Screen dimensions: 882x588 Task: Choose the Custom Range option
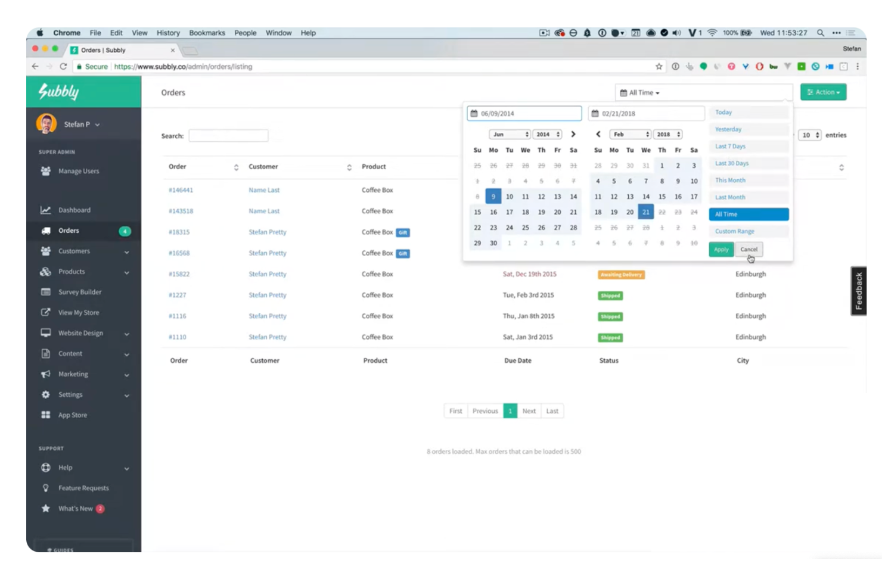[734, 231]
